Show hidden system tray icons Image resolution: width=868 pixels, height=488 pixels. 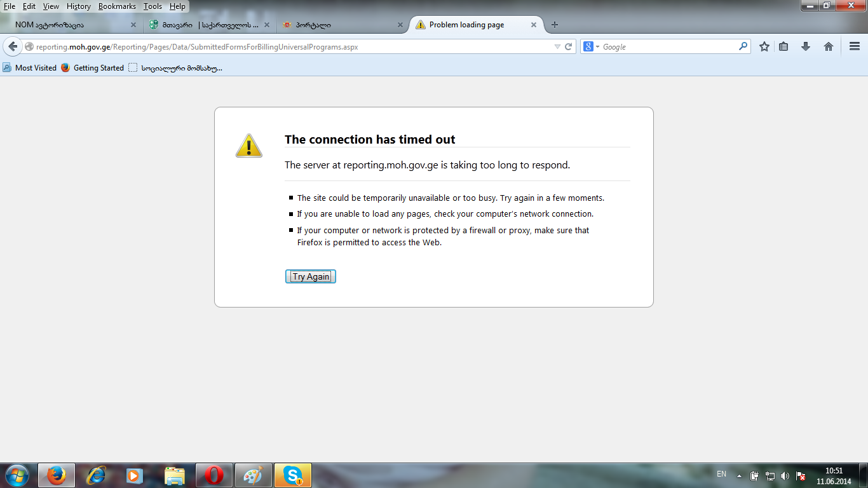point(739,475)
